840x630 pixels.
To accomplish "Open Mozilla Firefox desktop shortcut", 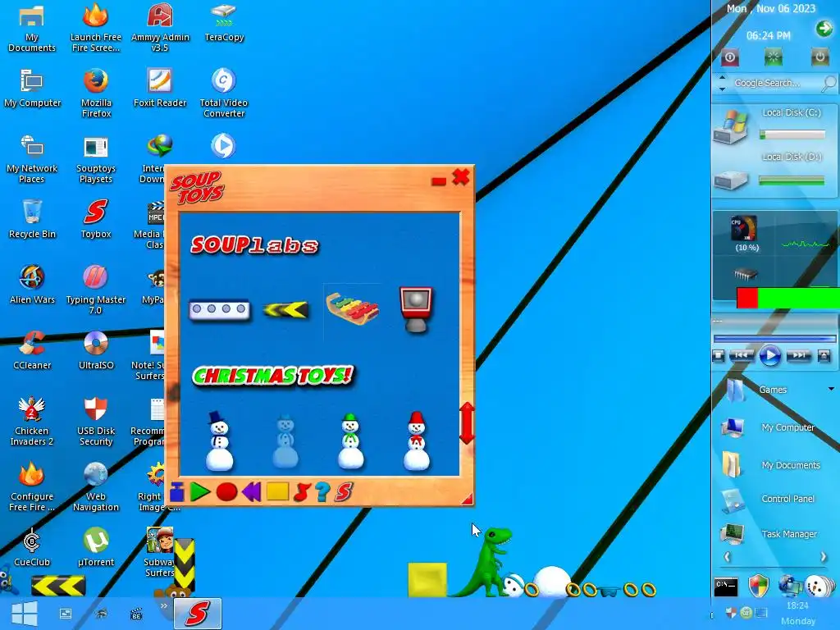I will (x=96, y=93).
